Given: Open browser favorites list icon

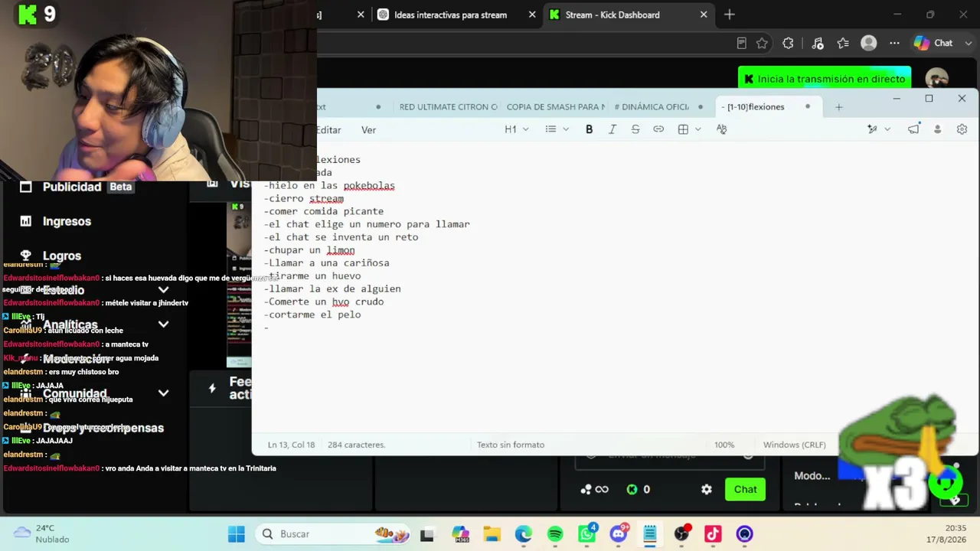Looking at the screenshot, I should 843,43.
